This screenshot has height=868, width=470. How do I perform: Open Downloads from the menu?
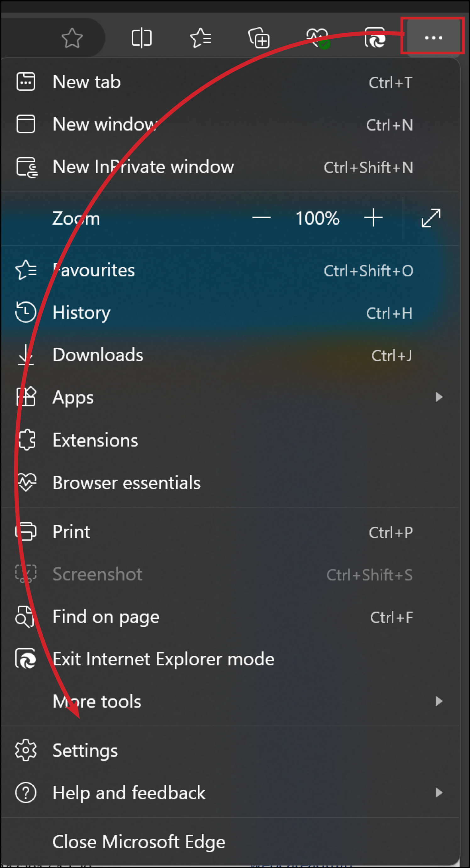tap(98, 355)
